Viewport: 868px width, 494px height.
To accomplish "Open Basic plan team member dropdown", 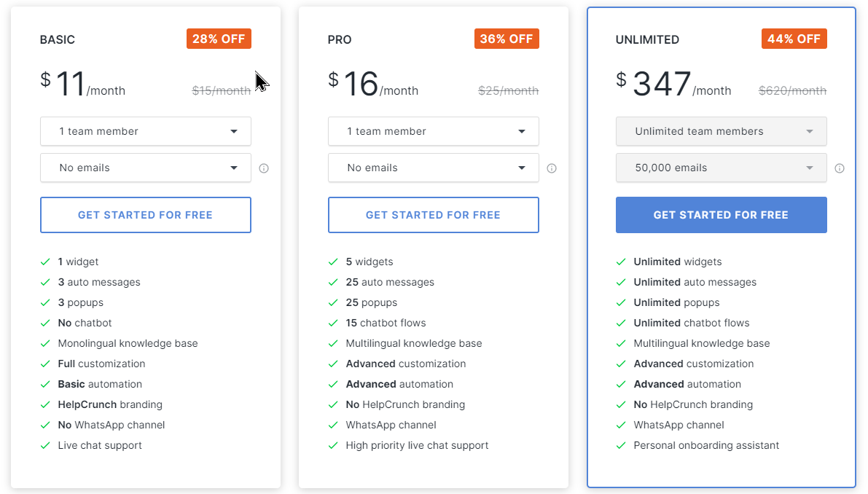I will [146, 131].
